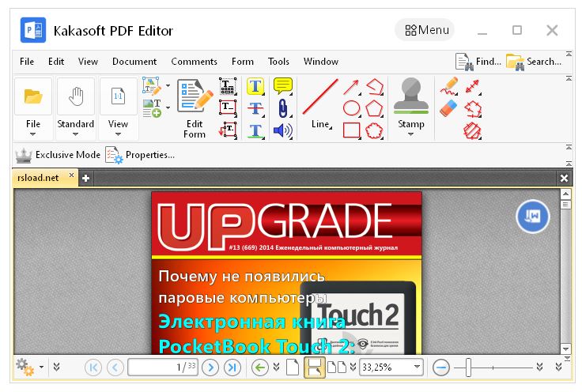Screen dimensions: 582x392
Task: Add a new tab with plus button
Action: (x=85, y=179)
